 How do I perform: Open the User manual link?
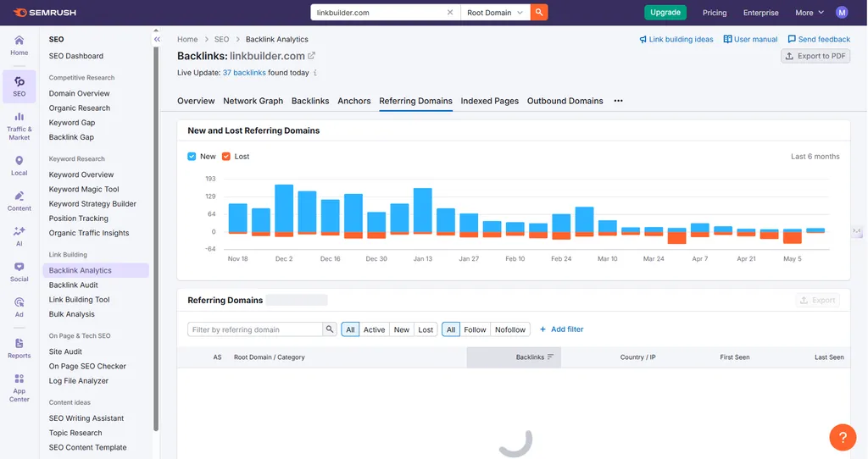coord(751,39)
